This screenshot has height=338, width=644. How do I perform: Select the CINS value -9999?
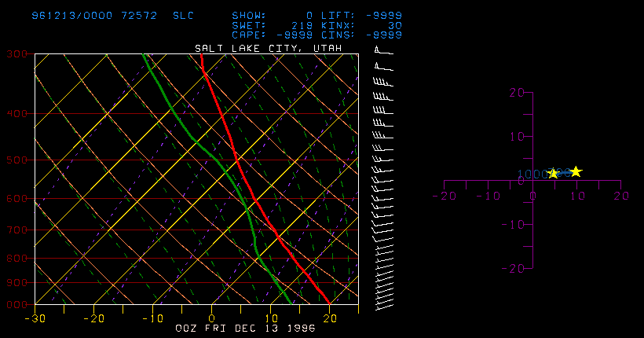[383, 35]
